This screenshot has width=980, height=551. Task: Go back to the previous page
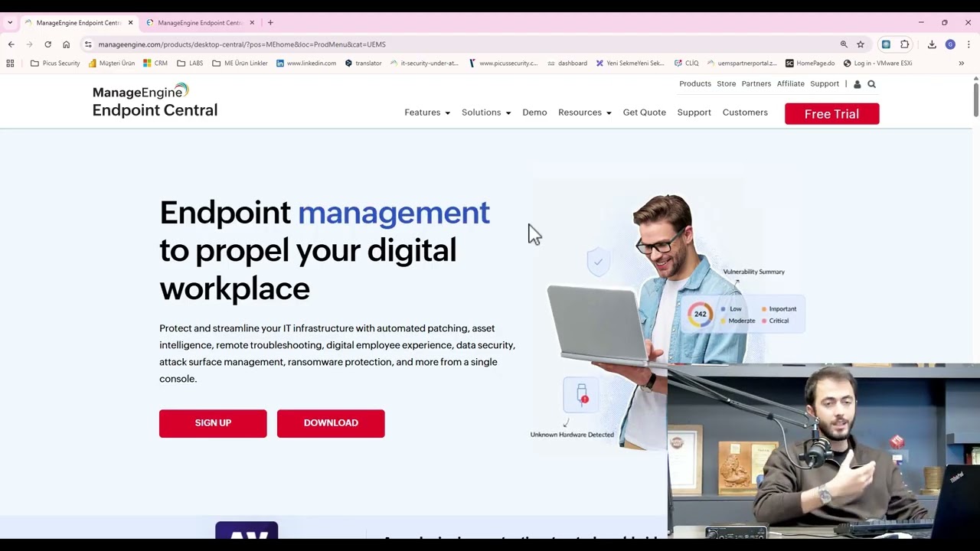[11, 44]
